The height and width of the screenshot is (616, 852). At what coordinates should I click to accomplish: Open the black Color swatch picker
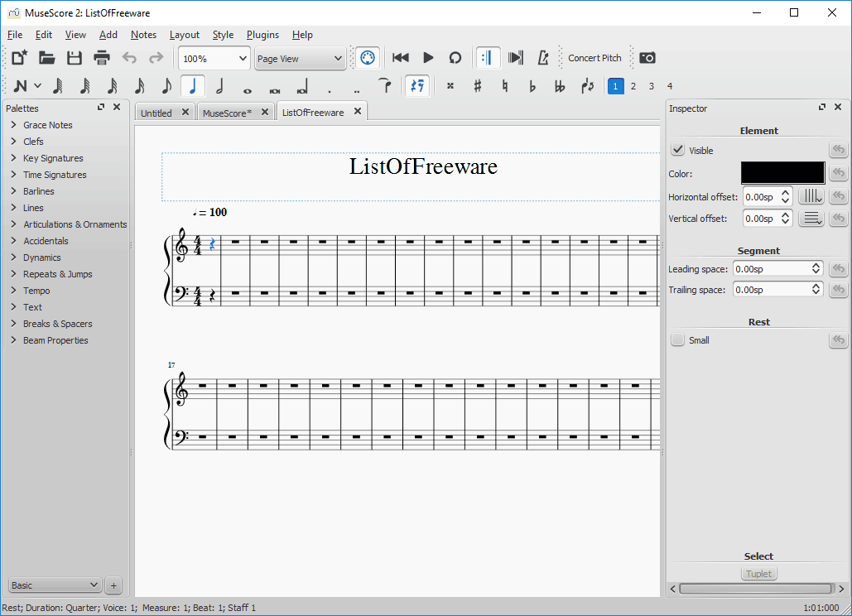782,173
